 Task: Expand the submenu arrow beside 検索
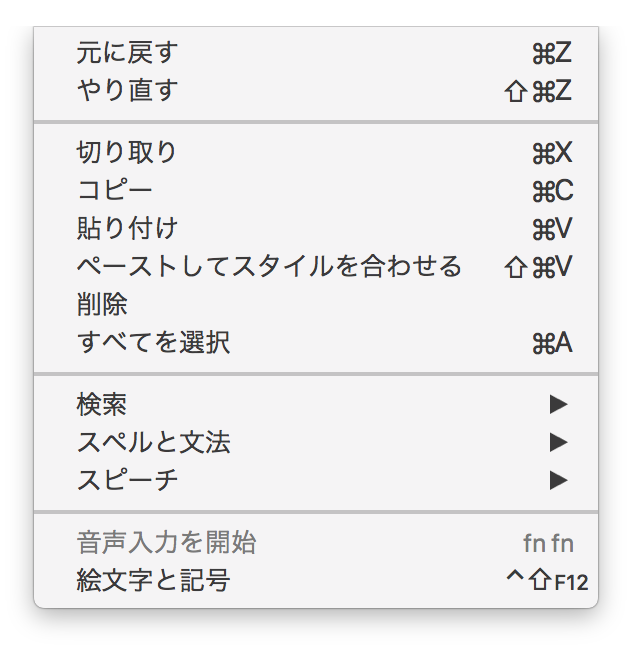click(558, 404)
